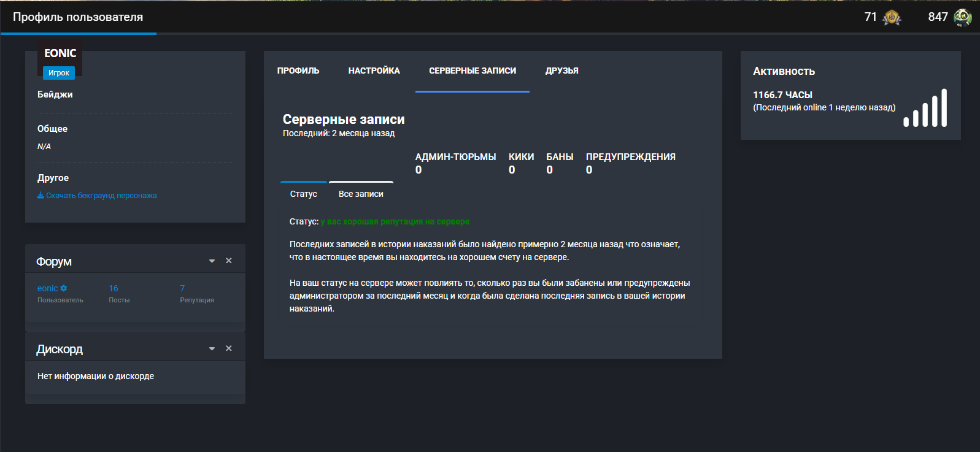Collapse the Форум panel with arrow

click(212, 261)
